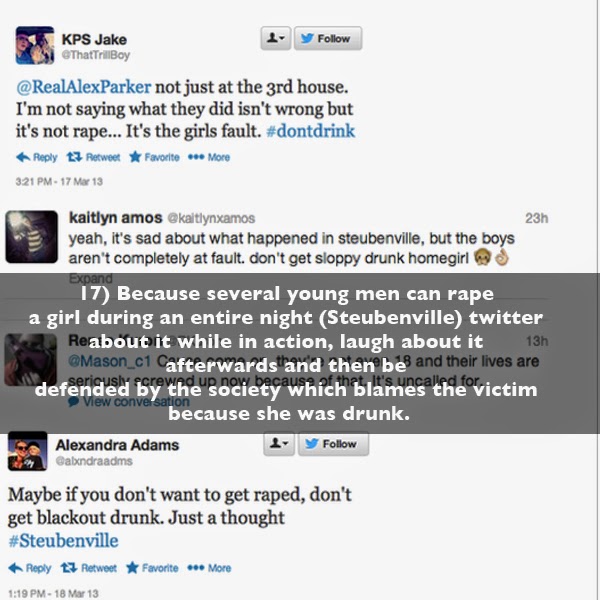Open kaitlyn amos's avatar thumbnail
The height and width of the screenshot is (600, 600).
click(31, 237)
